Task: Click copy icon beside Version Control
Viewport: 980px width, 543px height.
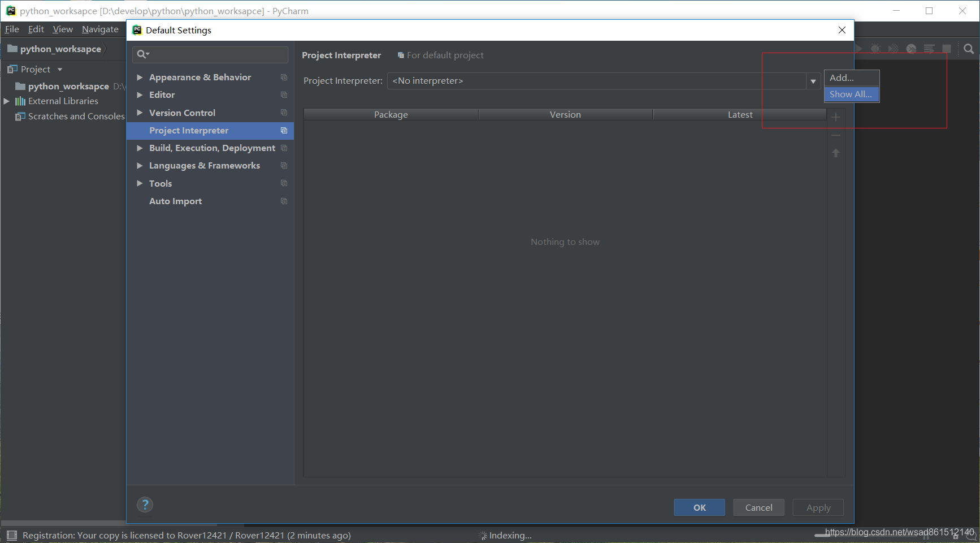Action: [x=284, y=113]
